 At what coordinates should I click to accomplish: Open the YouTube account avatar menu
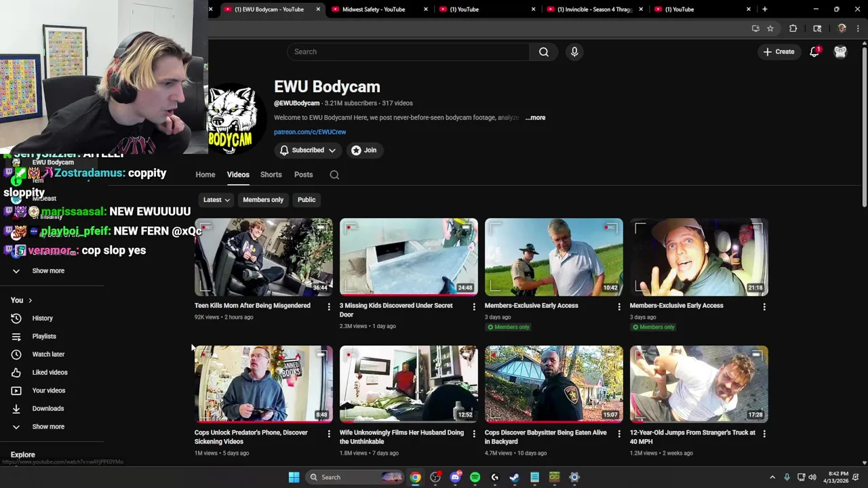pyautogui.click(x=840, y=52)
